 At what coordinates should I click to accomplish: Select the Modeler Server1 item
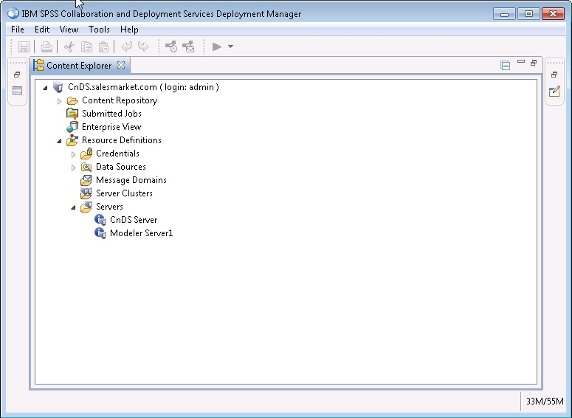(x=141, y=233)
